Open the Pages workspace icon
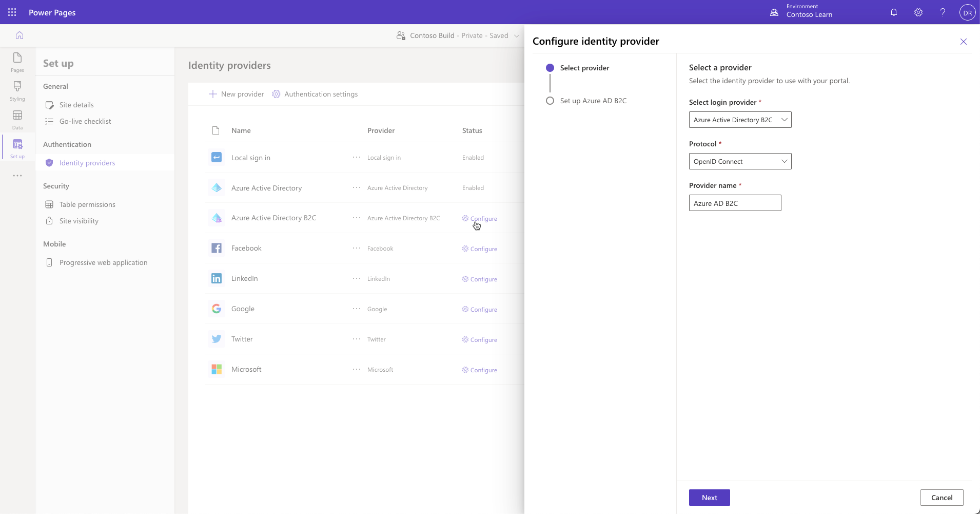Screen dimensions: 980x514 click(17, 62)
